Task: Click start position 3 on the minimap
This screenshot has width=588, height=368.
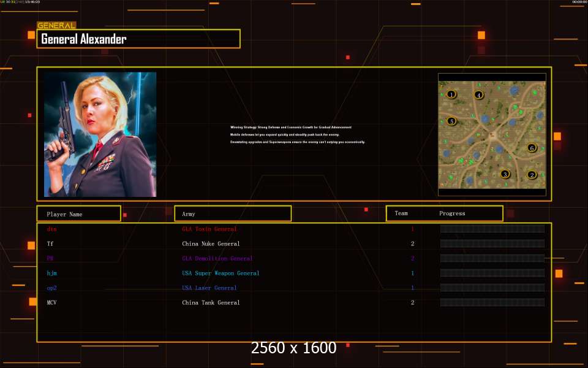Action: (505, 174)
